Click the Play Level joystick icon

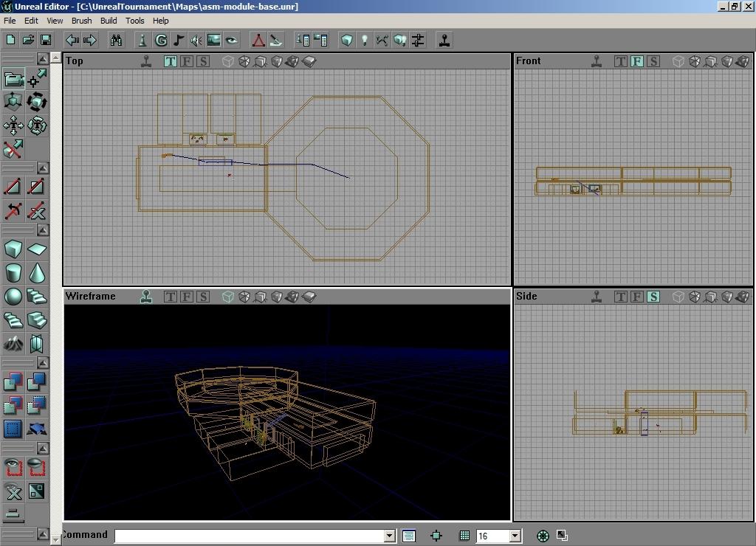444,40
